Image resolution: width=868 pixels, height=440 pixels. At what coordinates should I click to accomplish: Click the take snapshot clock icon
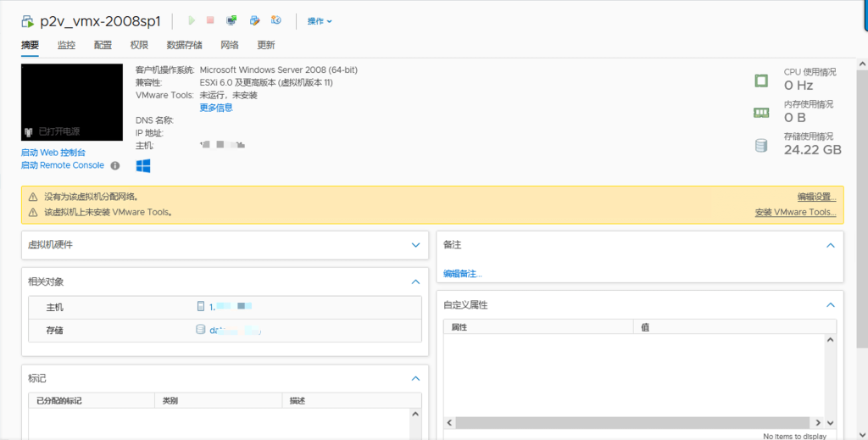[276, 20]
